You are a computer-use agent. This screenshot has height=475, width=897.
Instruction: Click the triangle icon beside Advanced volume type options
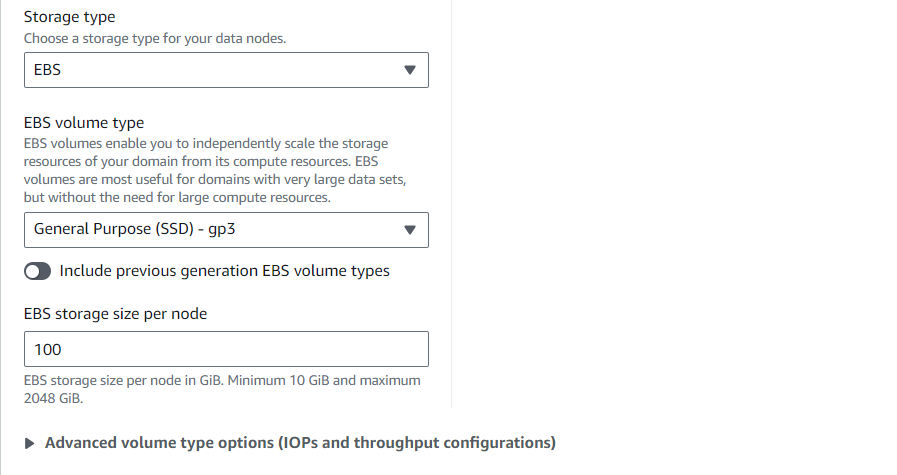pyautogui.click(x=30, y=443)
